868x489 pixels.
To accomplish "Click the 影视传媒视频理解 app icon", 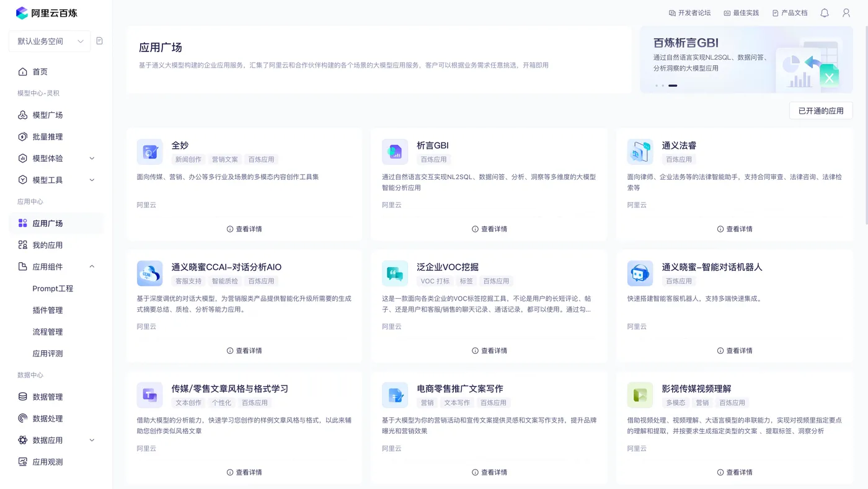I will [640, 395].
